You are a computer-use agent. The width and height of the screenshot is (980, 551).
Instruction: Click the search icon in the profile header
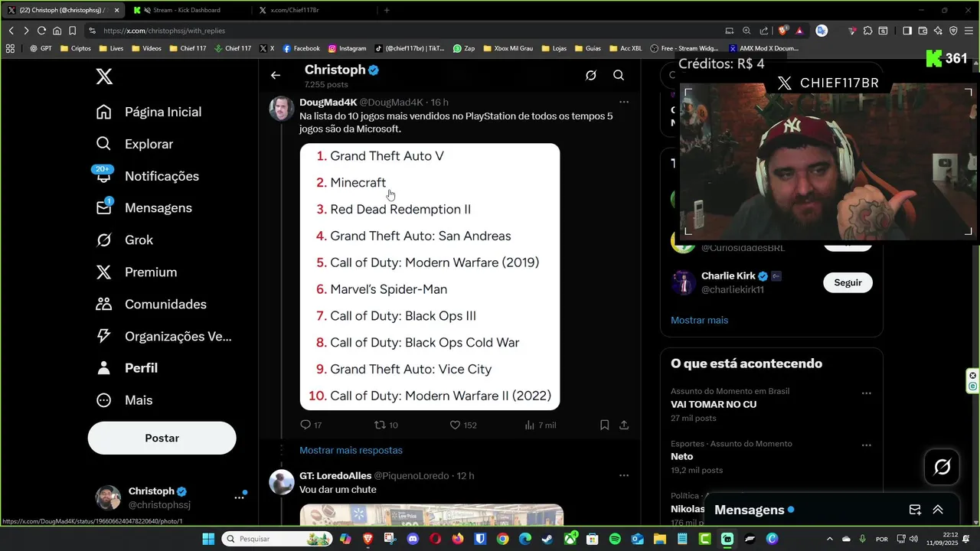[619, 75]
